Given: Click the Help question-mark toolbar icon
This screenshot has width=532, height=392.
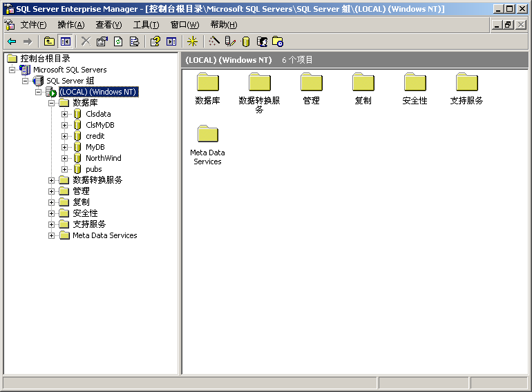Looking at the screenshot, I should tap(155, 41).
